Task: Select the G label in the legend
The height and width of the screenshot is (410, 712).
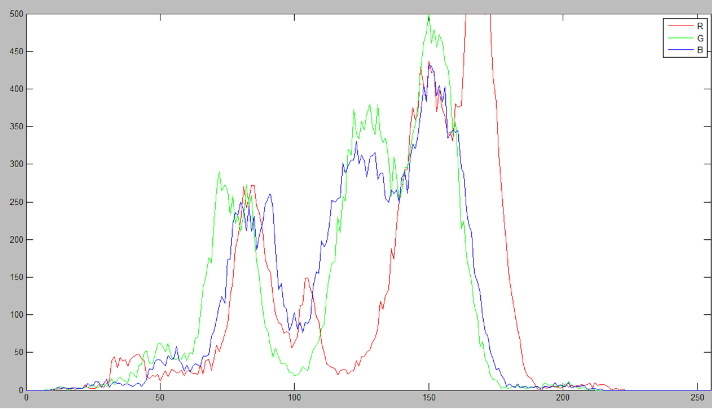Action: point(700,37)
